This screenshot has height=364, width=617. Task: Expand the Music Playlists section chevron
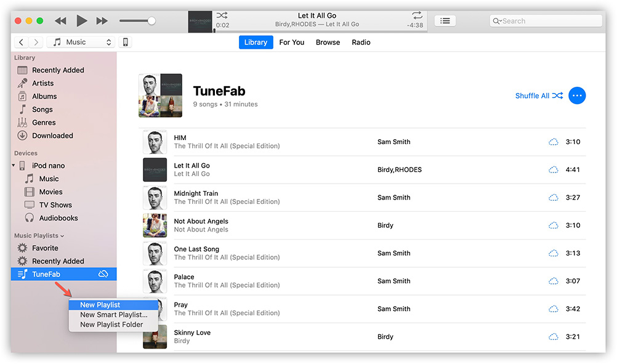pos(62,236)
